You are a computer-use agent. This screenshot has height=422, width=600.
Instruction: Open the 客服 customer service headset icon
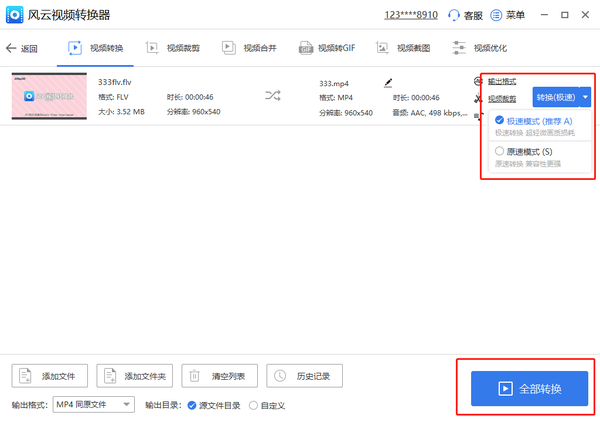pos(453,15)
